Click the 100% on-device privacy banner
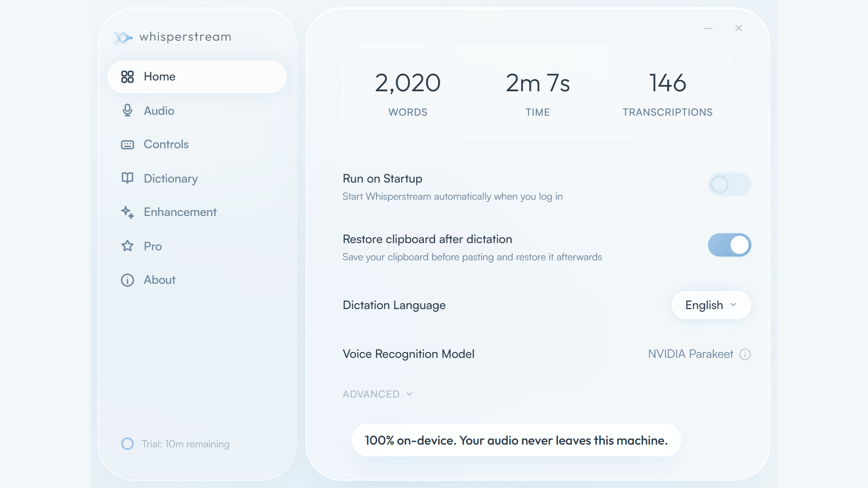 pos(516,440)
